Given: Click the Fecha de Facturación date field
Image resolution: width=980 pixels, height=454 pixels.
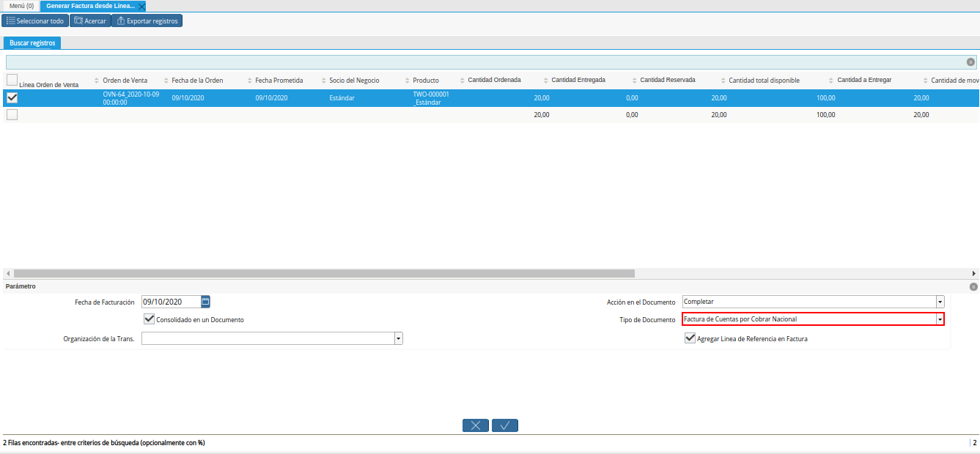Looking at the screenshot, I should pos(171,301).
